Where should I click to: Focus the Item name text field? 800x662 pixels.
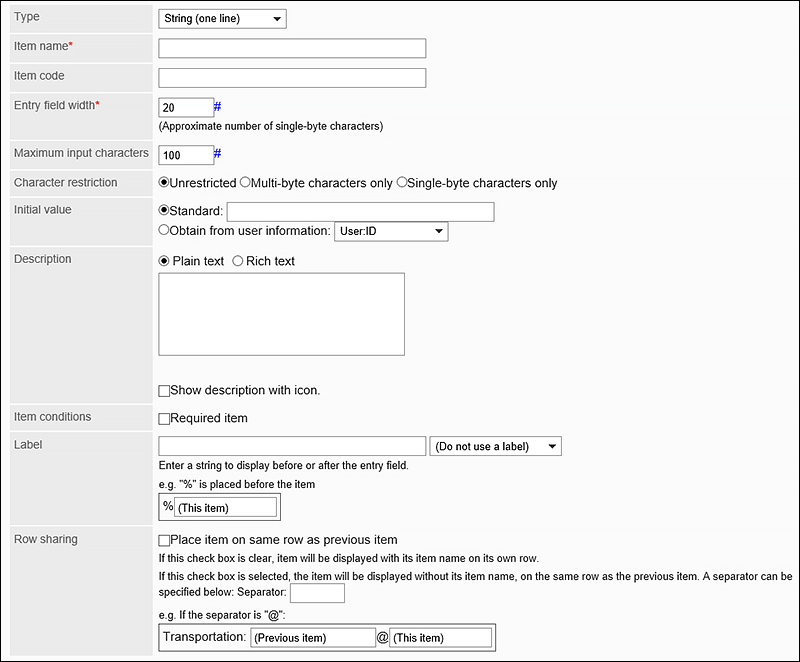click(x=292, y=48)
